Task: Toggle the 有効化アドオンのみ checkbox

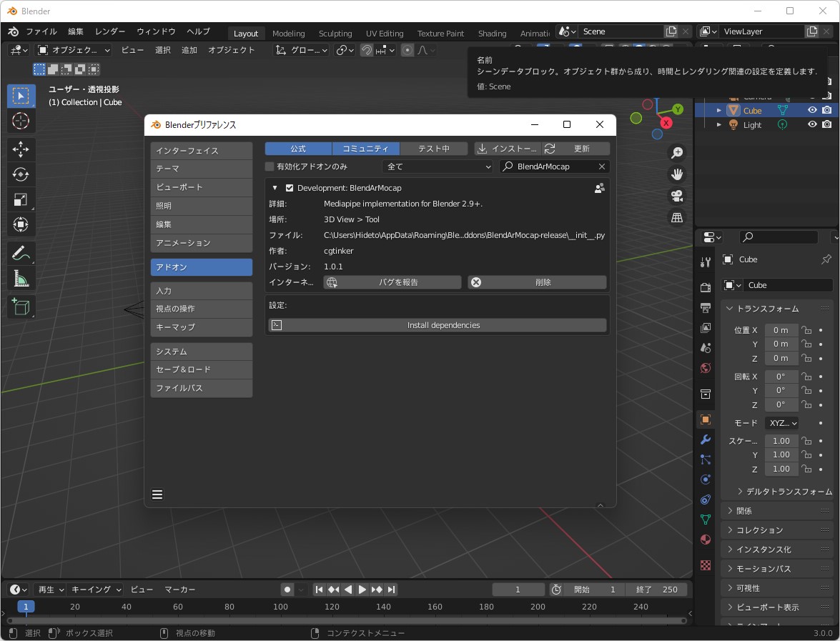Action: click(x=269, y=166)
